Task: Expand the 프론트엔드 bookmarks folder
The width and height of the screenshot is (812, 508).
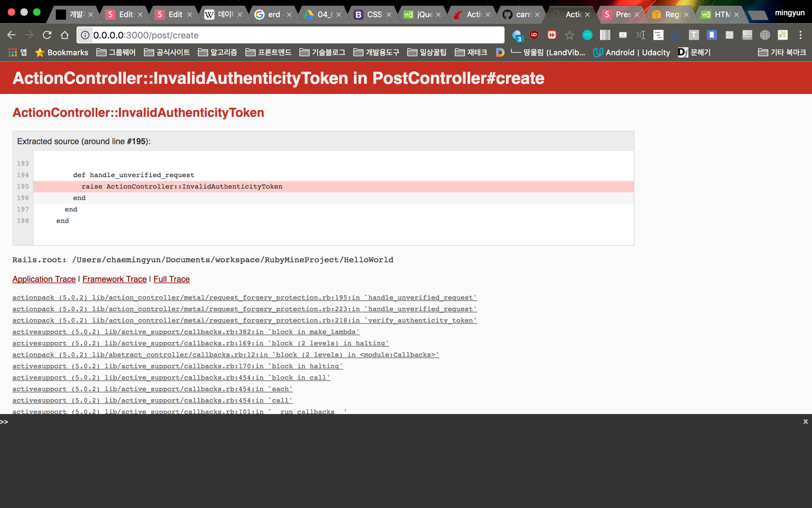Action: 268,52
